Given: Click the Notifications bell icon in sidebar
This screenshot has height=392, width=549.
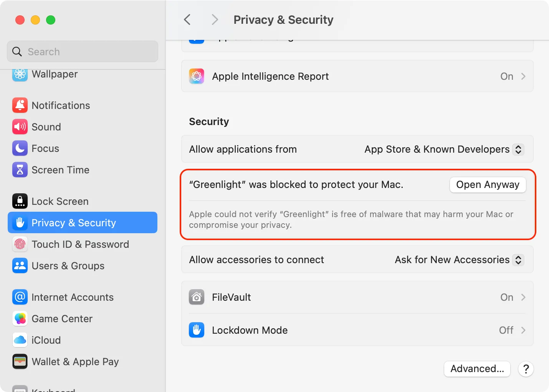Looking at the screenshot, I should tap(20, 105).
